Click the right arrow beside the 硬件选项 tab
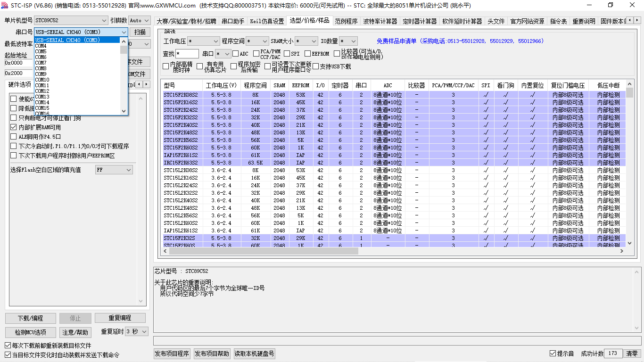644x362 pixels. 147,84
